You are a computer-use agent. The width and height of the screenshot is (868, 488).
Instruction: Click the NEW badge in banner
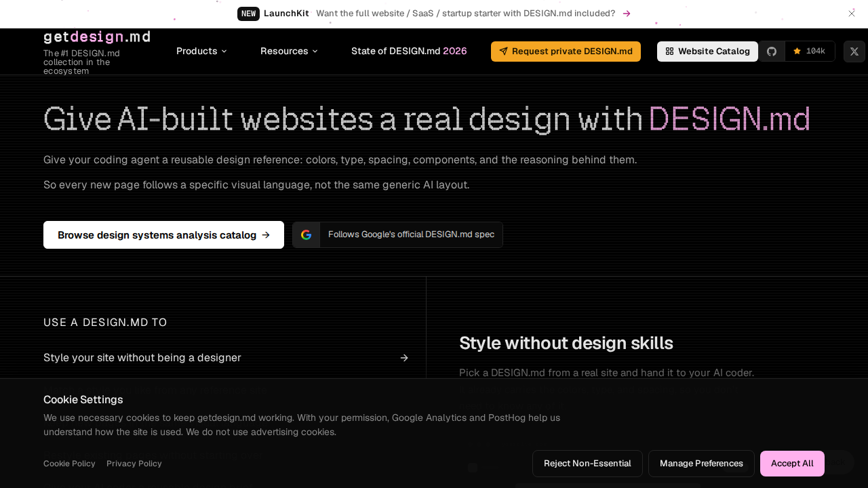pyautogui.click(x=248, y=14)
